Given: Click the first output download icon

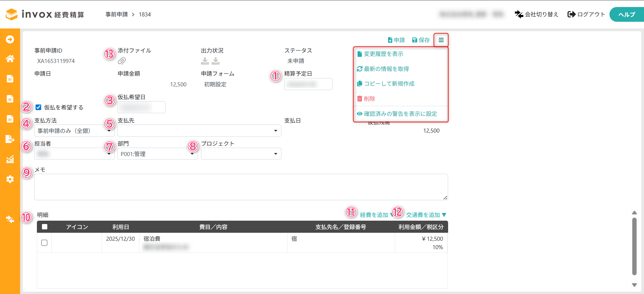Looking at the screenshot, I should click(205, 61).
